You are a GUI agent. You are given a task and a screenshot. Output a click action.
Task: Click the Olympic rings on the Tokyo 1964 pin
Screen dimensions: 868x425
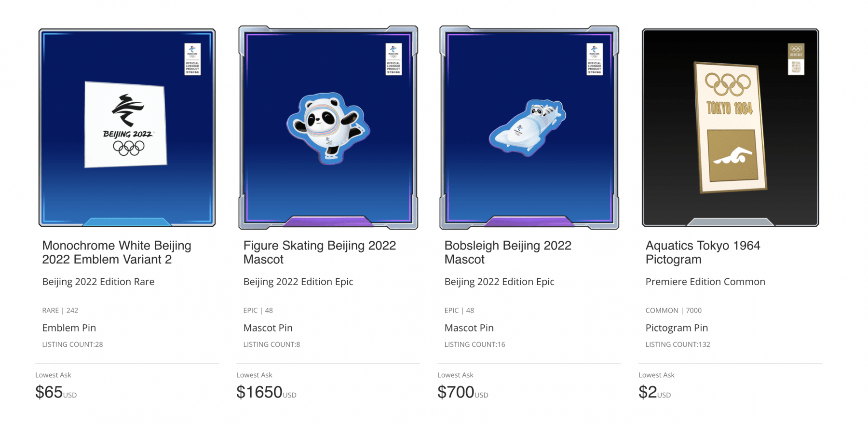[x=728, y=84]
